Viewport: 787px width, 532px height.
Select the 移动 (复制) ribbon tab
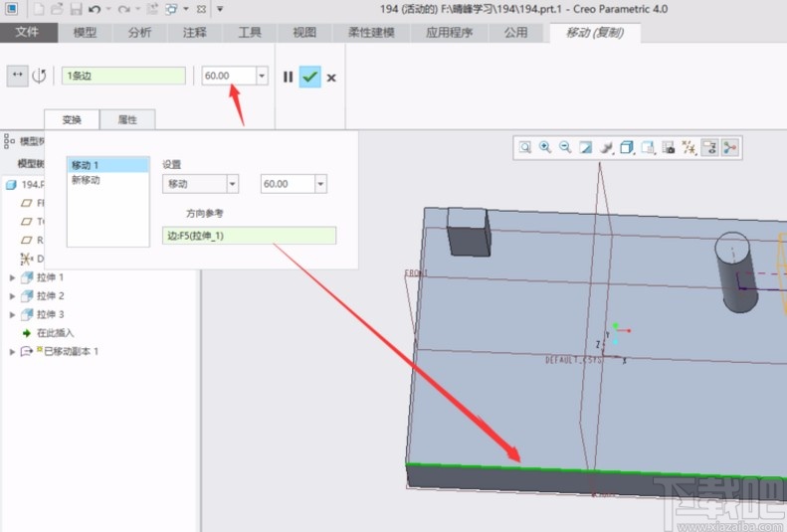(x=595, y=33)
